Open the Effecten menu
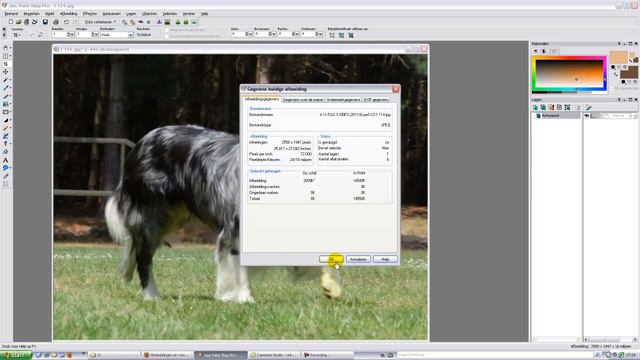640x360 pixels. [x=90, y=13]
